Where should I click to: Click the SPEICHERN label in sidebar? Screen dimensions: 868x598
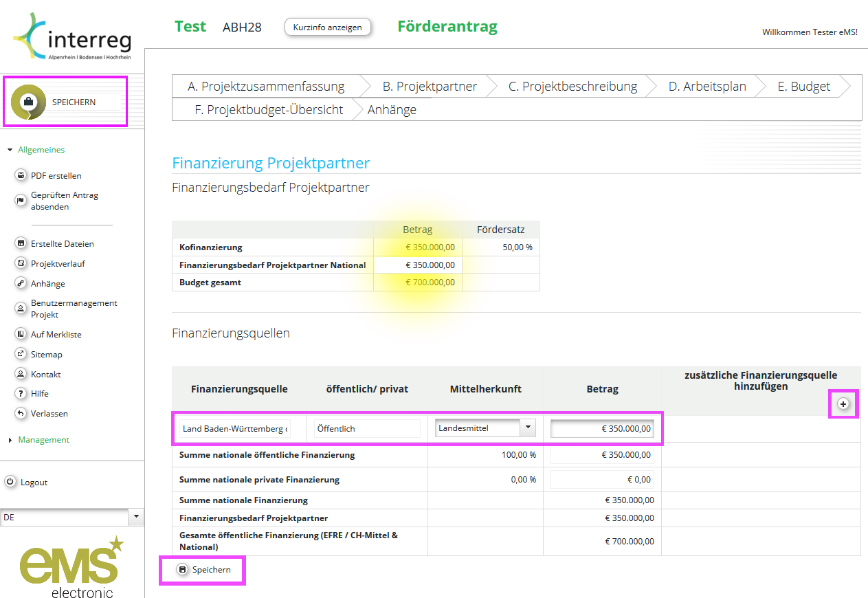74,102
